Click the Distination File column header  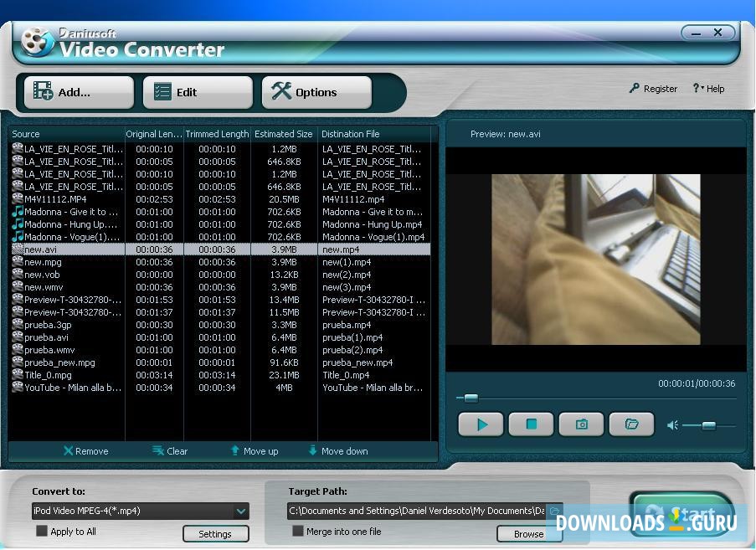(374, 134)
